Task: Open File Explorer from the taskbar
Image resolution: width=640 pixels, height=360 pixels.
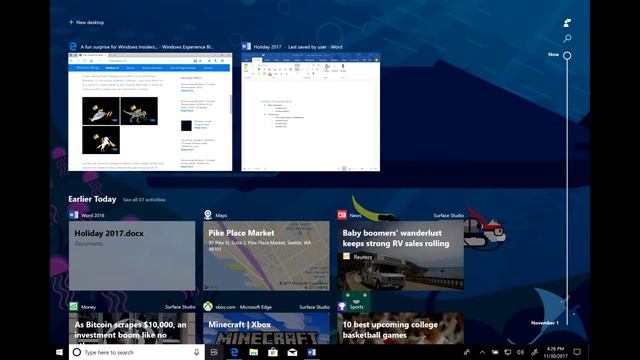Action: coord(253,352)
